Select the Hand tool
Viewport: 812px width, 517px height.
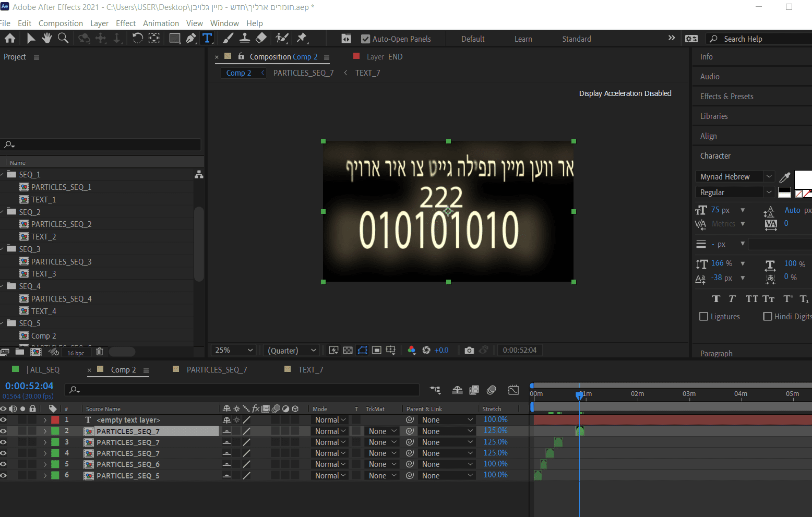point(47,38)
